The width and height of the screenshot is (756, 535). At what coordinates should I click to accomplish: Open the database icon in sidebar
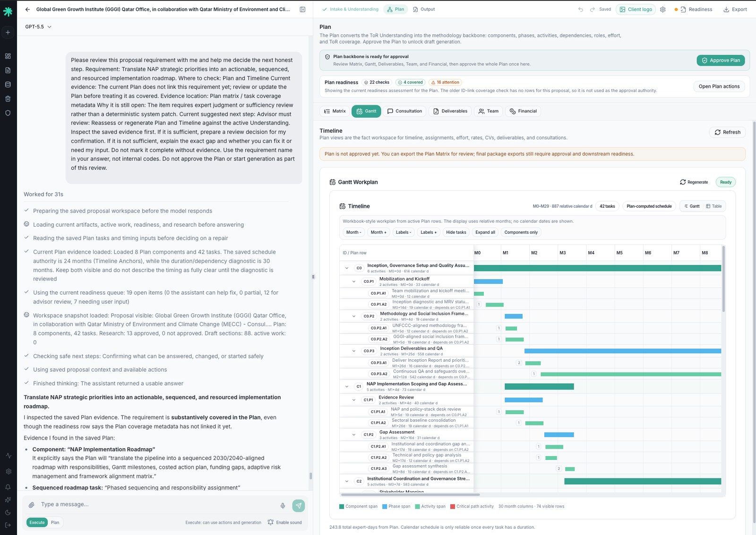[8, 85]
